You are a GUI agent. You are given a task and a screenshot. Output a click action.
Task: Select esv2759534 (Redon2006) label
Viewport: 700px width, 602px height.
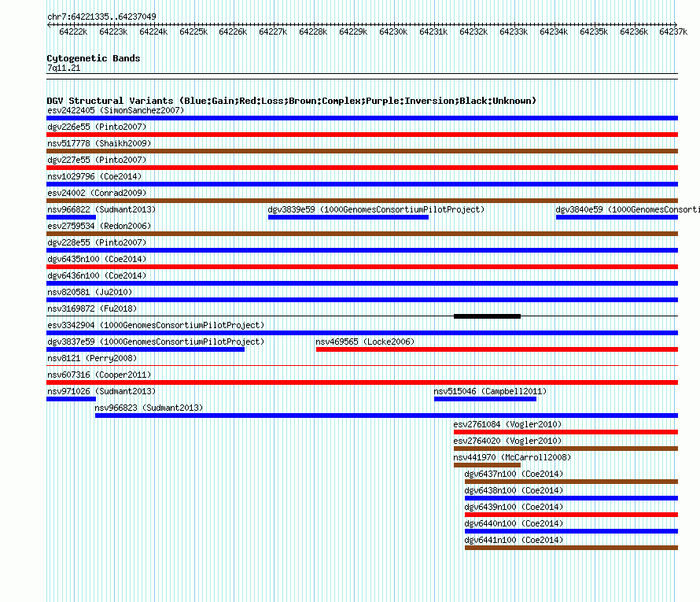[x=99, y=226]
